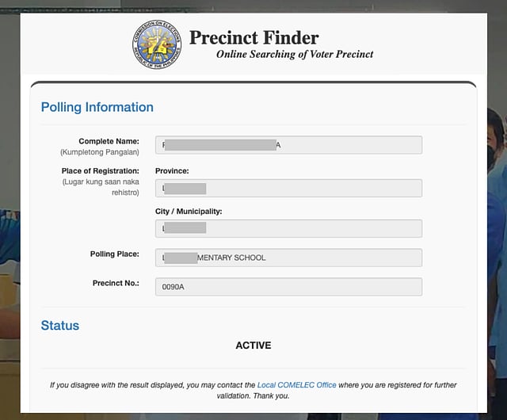Viewport: 507px width, 420px height.
Task: Click the ACTIVE status text
Action: [253, 346]
